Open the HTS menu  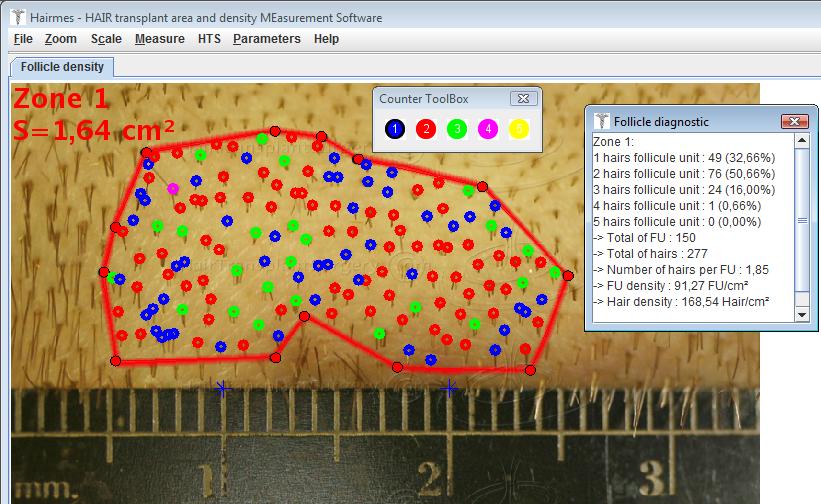[209, 39]
